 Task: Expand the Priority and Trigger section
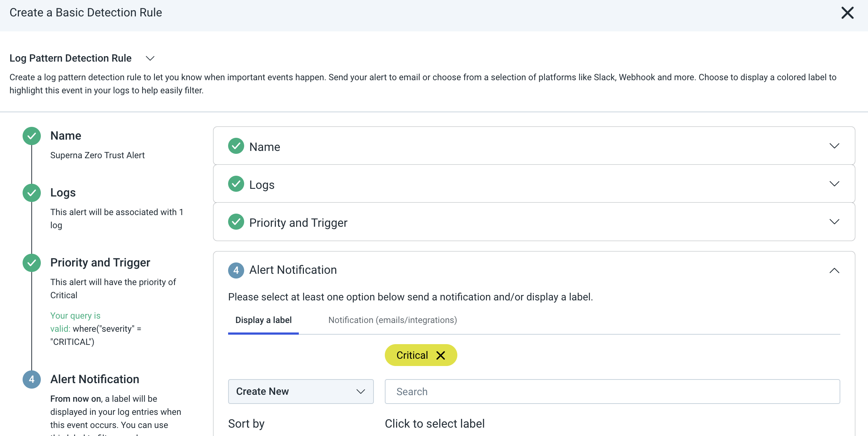point(834,222)
